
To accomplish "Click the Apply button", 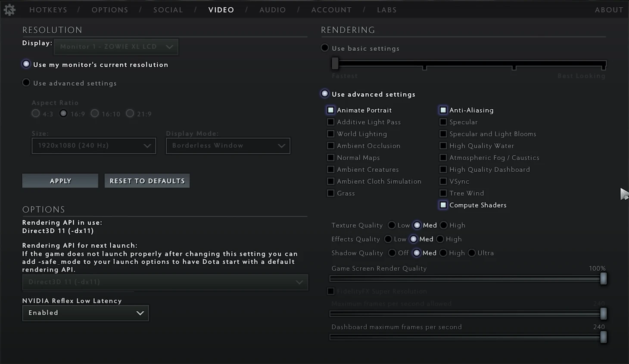I will click(x=60, y=181).
